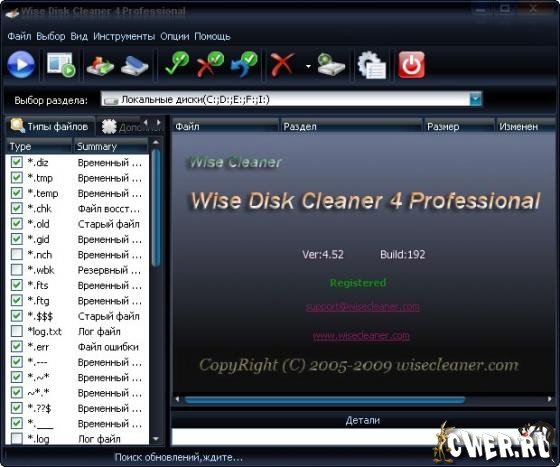The image size is (560, 467).
Task: Sort by the Summary column header
Action: coord(111,146)
